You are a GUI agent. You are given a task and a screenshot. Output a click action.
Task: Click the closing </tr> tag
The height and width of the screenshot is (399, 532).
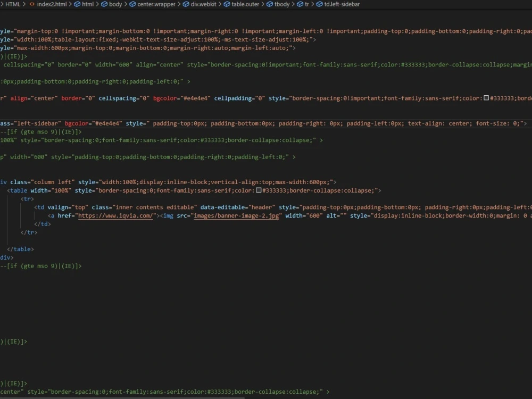(29, 232)
